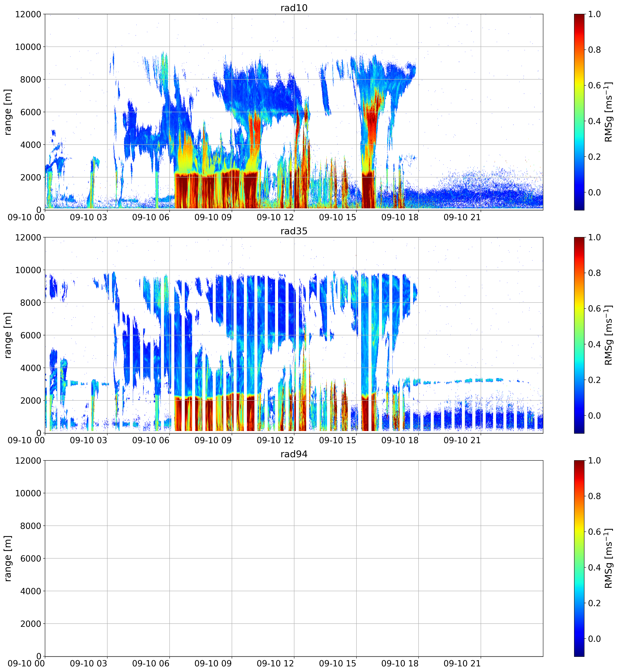The width and height of the screenshot is (618, 672).
Task: Click the "RMSg" colorbar label of rad10
Action: coord(608,112)
